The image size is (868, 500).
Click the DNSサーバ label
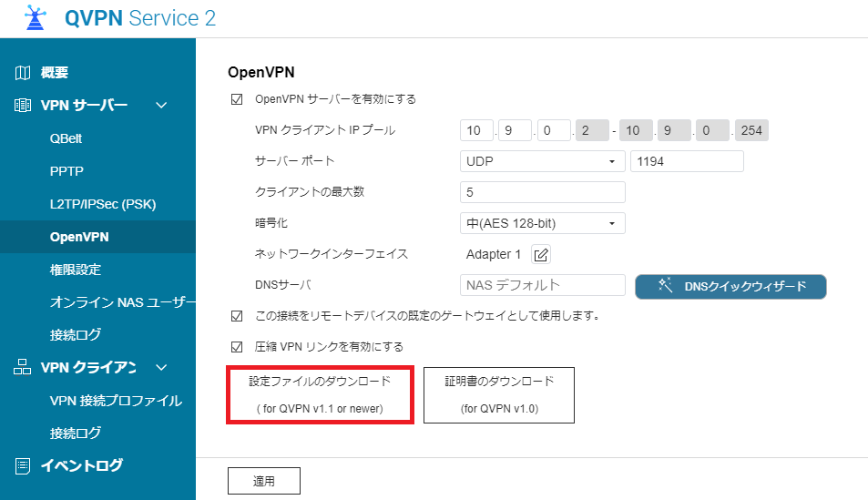[283, 285]
